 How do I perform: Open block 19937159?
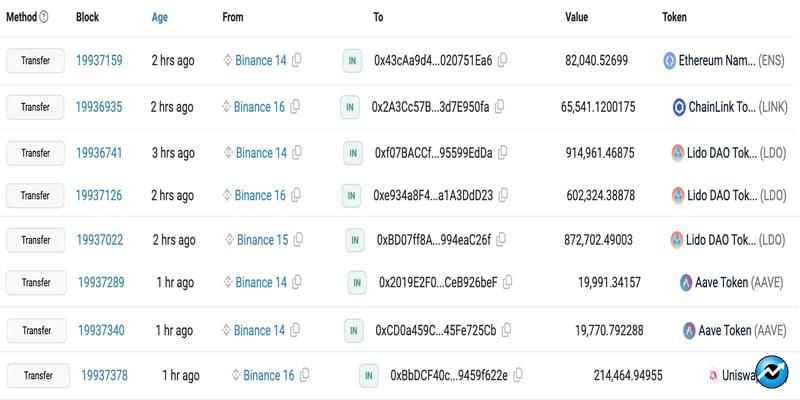pos(99,61)
